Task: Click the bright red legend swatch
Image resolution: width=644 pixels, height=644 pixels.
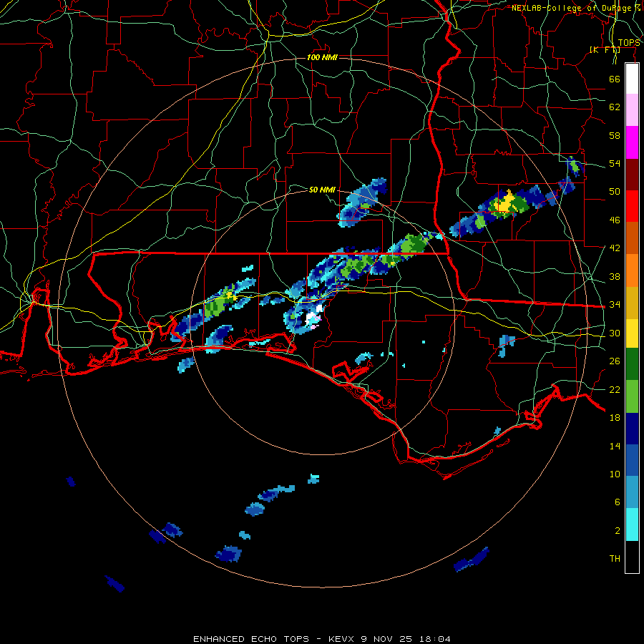Action: coord(632,206)
